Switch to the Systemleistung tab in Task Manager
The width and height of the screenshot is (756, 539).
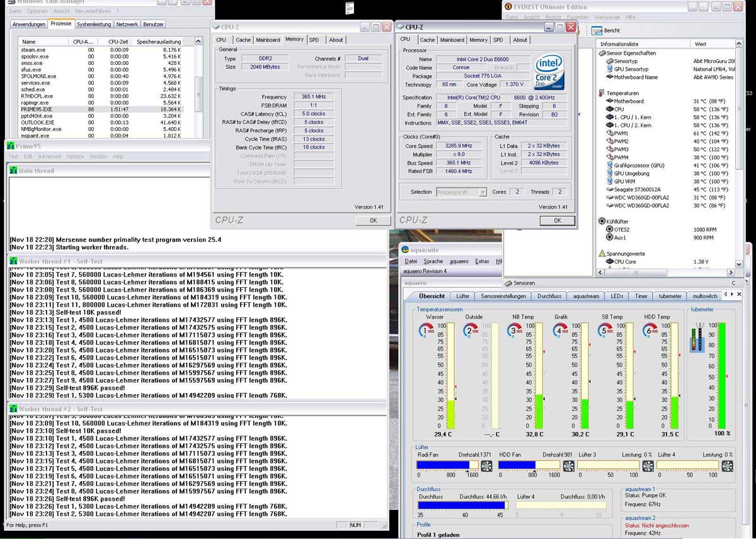(93, 25)
